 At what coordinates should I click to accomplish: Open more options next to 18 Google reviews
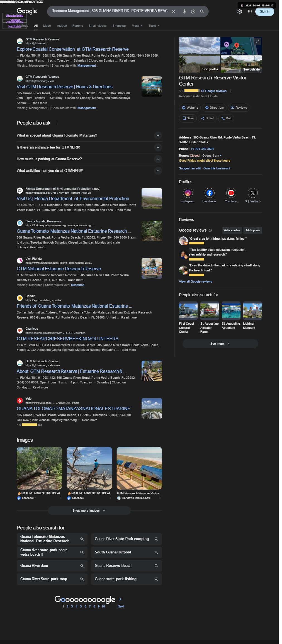pos(230,91)
